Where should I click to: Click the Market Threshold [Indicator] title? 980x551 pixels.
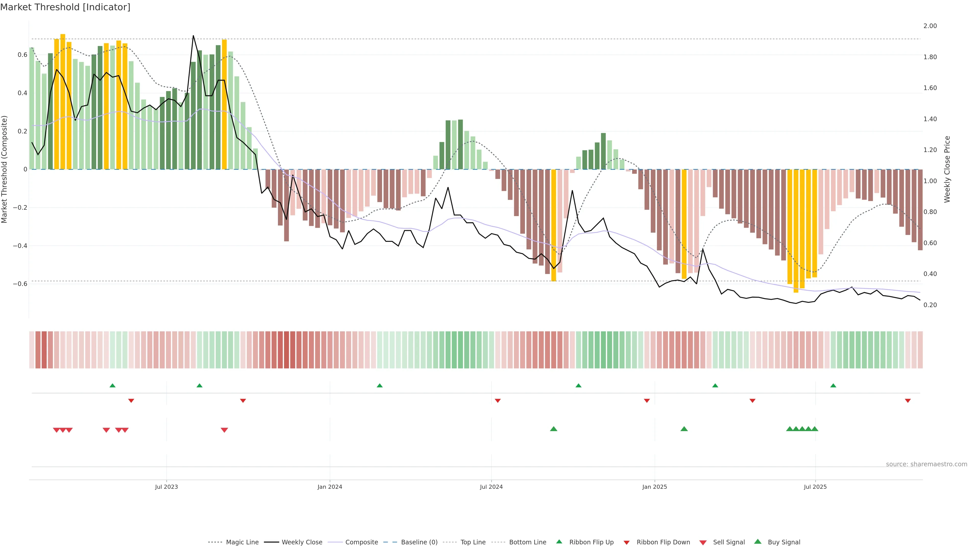click(x=65, y=7)
